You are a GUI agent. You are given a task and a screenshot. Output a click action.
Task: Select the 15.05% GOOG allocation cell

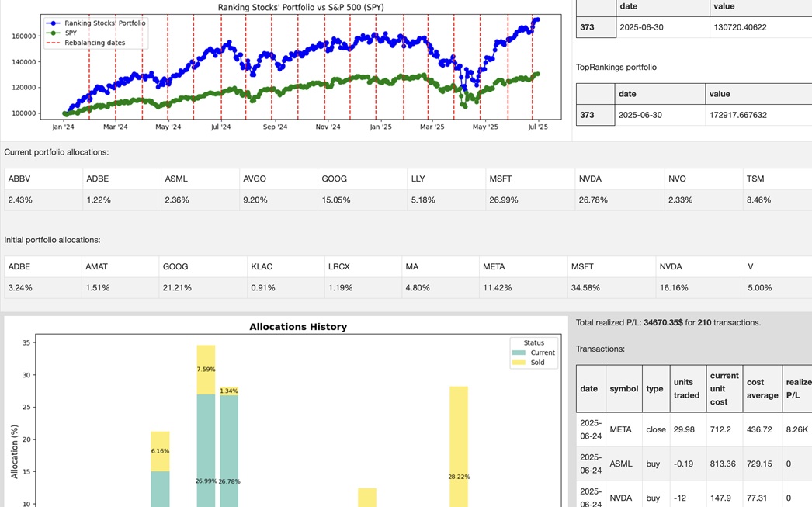[363, 200]
